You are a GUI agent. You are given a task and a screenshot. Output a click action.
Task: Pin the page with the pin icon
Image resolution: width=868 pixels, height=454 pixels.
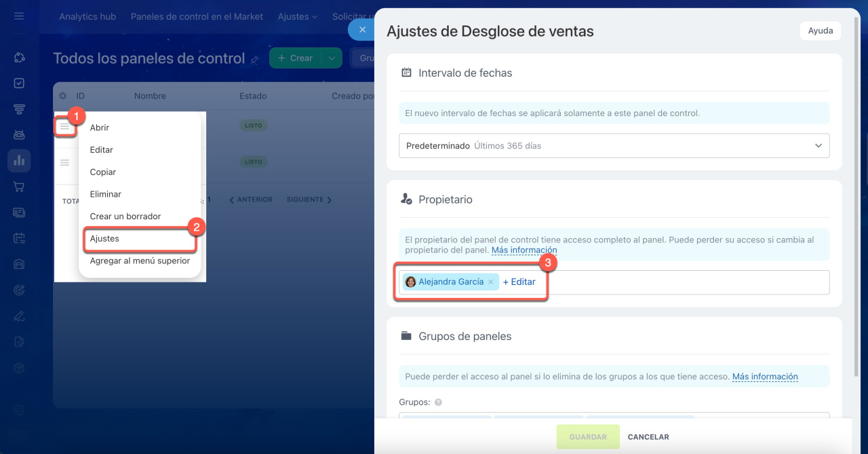click(x=255, y=60)
